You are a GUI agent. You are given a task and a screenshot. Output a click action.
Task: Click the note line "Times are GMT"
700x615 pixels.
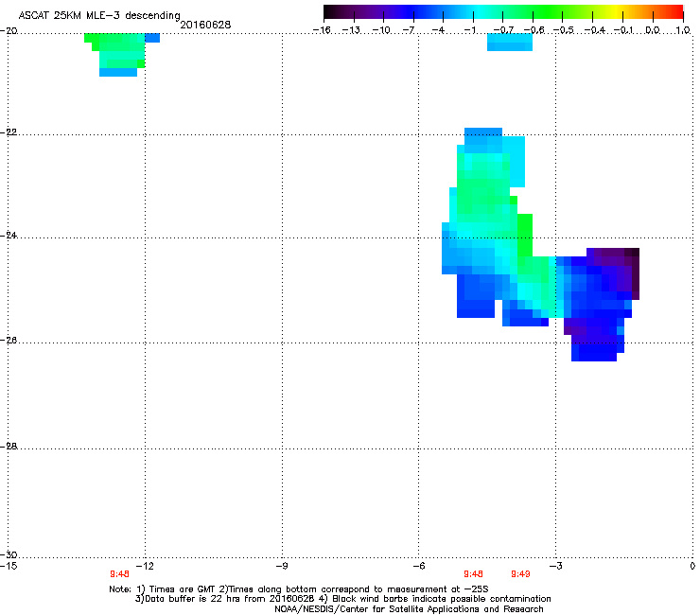pos(299,589)
